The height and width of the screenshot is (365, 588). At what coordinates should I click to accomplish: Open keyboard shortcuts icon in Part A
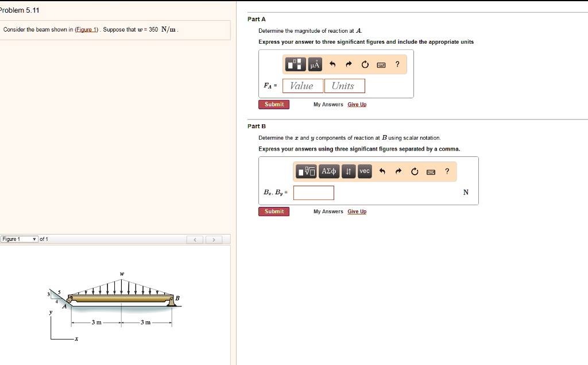(380, 64)
